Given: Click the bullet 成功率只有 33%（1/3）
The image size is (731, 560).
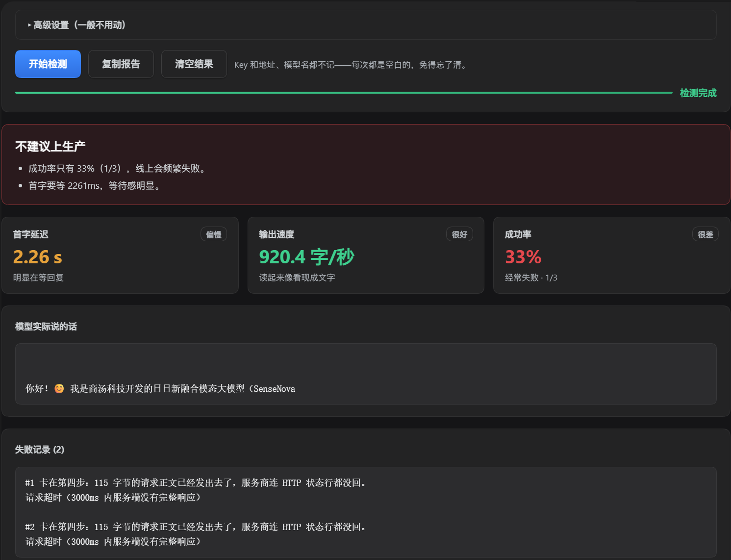Looking at the screenshot, I should (118, 169).
